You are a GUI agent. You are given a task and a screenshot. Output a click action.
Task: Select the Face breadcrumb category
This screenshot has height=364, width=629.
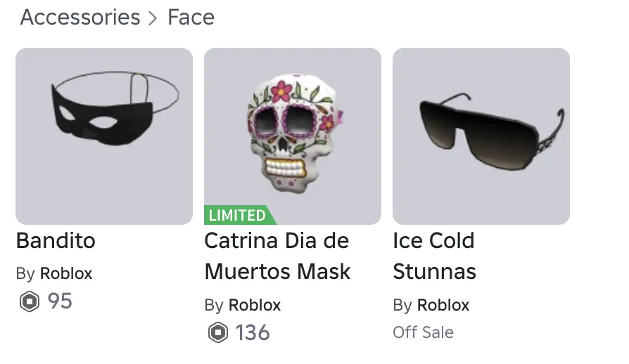coord(191,18)
